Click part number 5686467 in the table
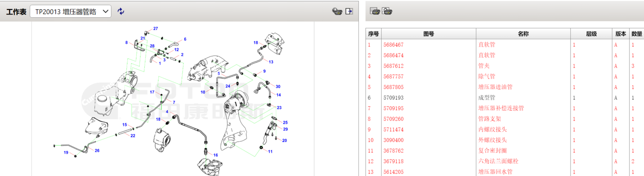 [x=393, y=45]
